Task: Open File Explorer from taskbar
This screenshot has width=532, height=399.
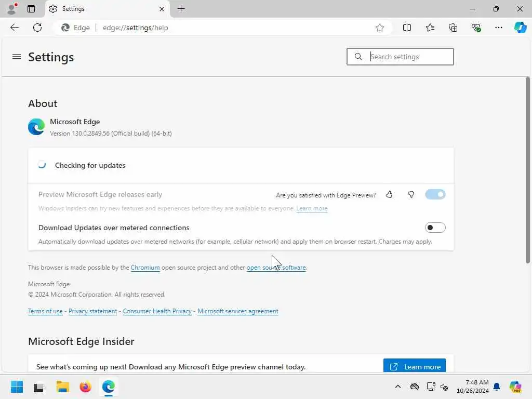Action: pos(62,387)
